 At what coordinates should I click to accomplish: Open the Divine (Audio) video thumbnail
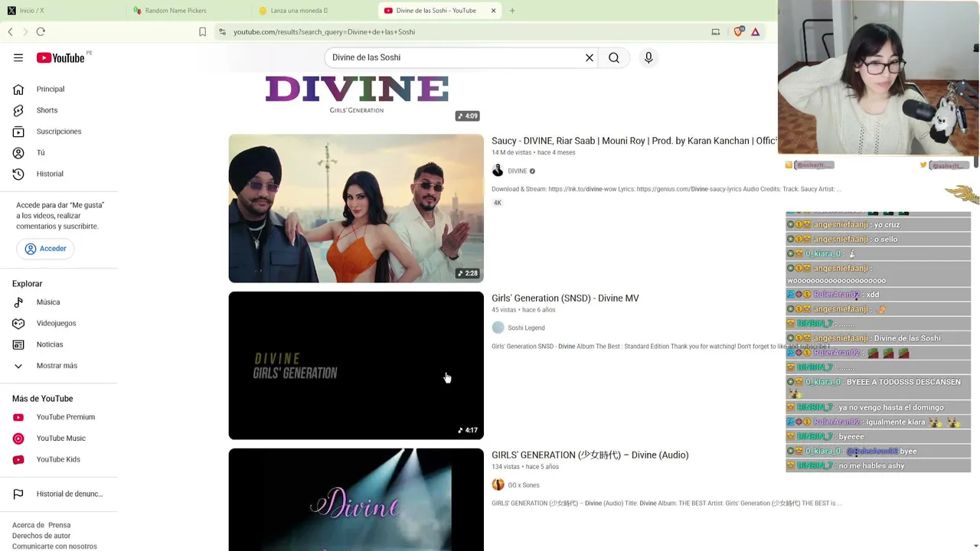click(356, 500)
